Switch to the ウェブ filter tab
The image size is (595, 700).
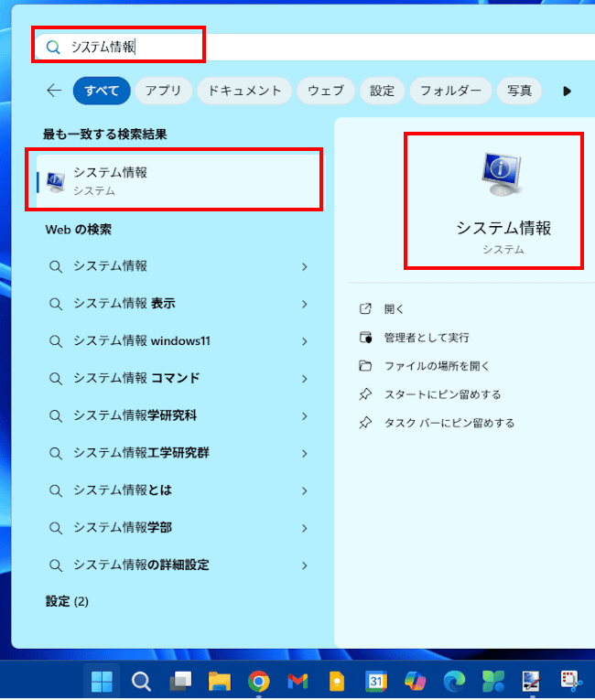tap(326, 91)
